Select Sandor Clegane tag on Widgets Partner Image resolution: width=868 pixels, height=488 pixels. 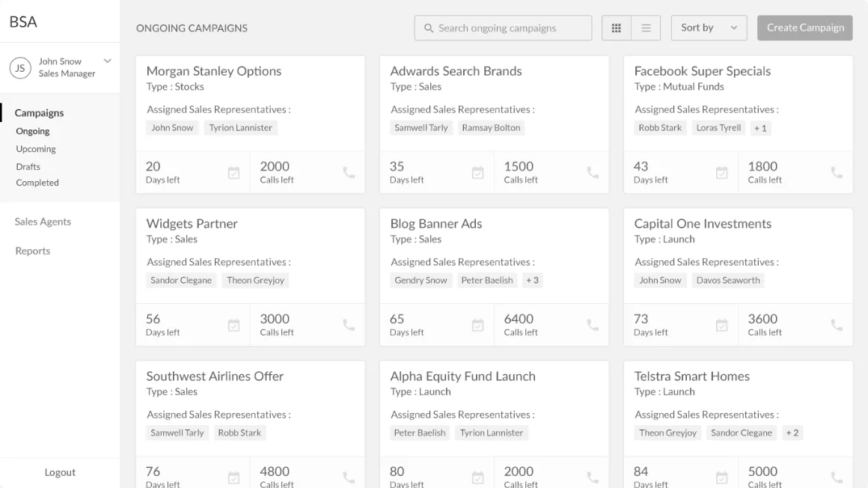[181, 280]
